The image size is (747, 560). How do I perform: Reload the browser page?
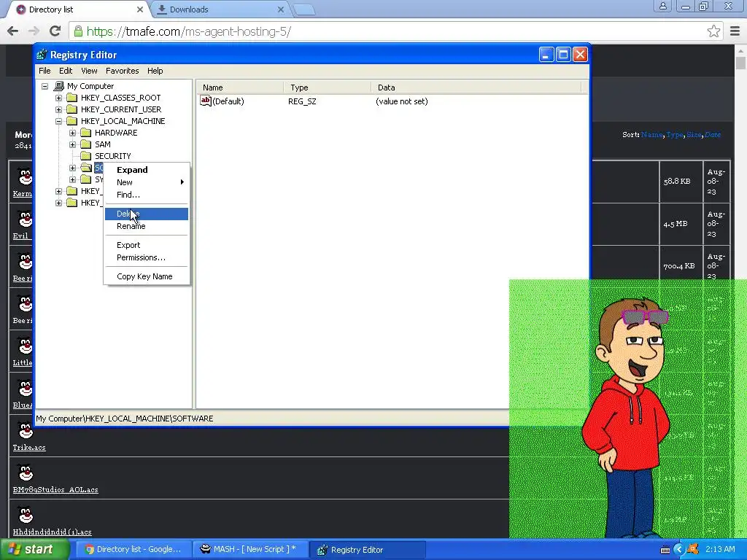click(55, 31)
